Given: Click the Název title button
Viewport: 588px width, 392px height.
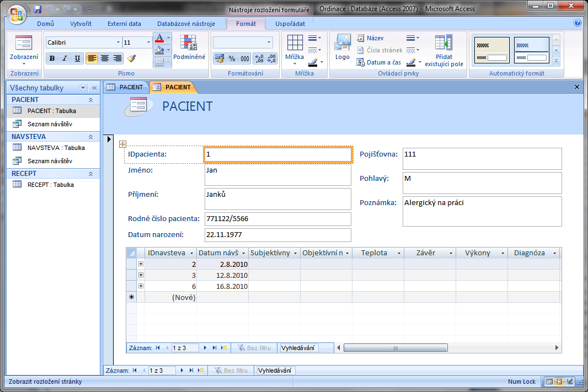Looking at the screenshot, I should (370, 38).
